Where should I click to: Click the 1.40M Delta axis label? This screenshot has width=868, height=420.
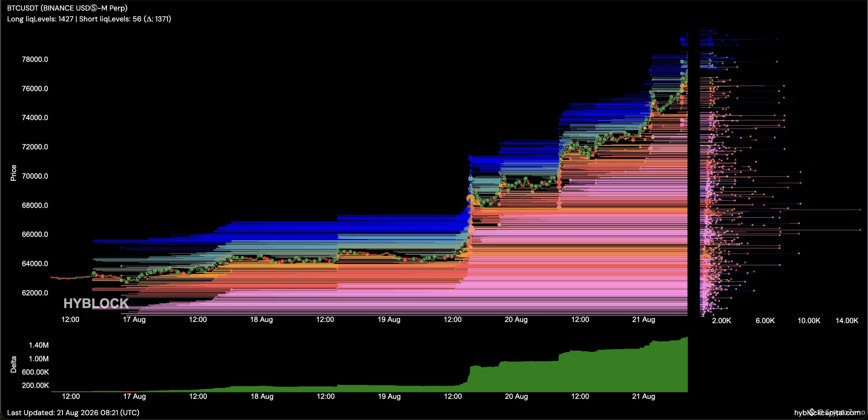(39, 345)
